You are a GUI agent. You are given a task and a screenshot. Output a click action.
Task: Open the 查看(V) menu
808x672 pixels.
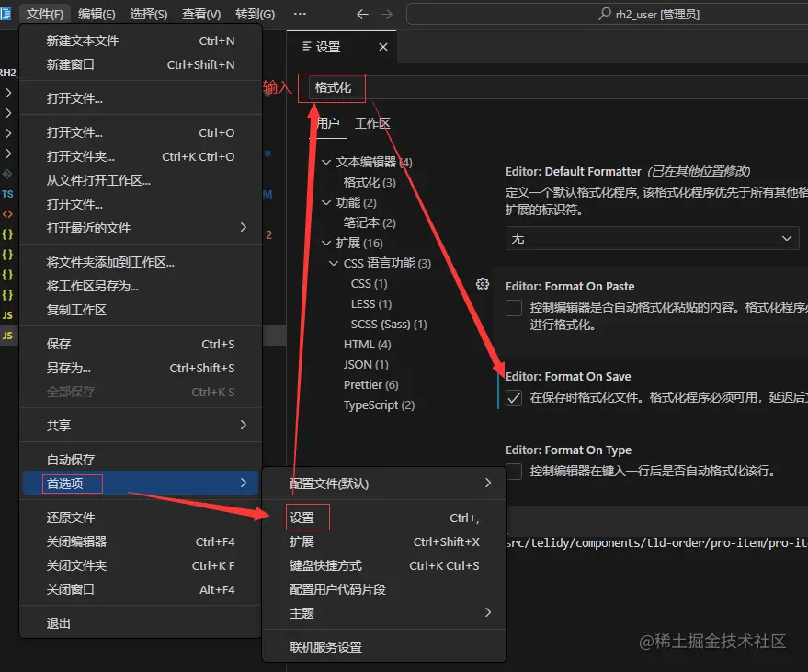point(201,14)
